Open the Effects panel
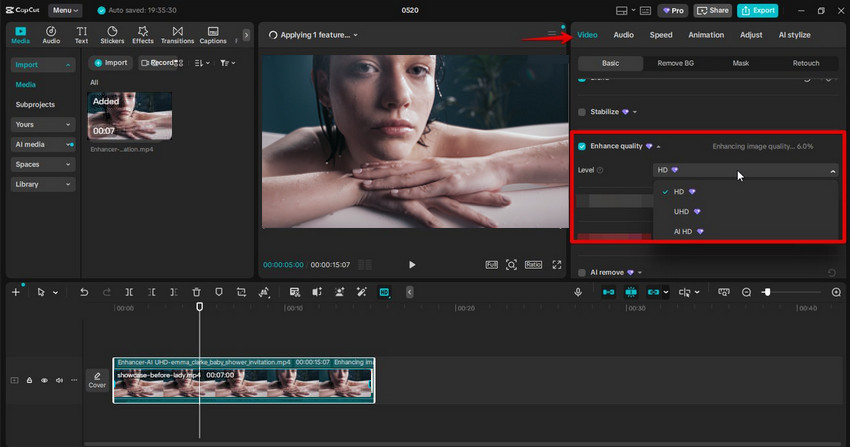This screenshot has height=447, width=850. (143, 35)
